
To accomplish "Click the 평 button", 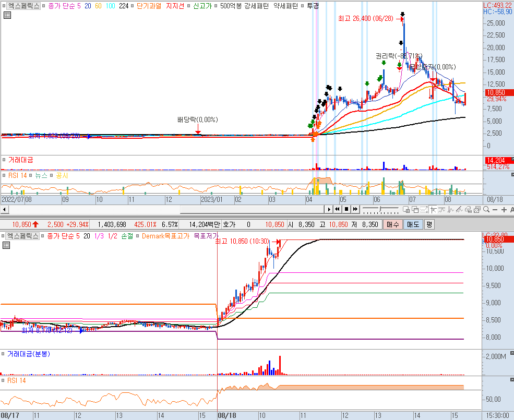I will pyautogui.click(x=429, y=224).
